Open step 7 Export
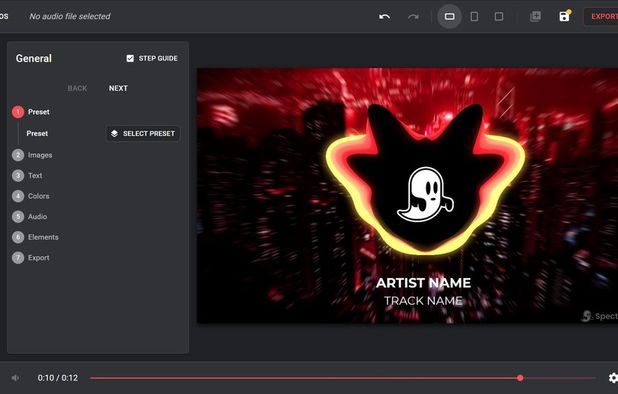 click(x=31, y=258)
